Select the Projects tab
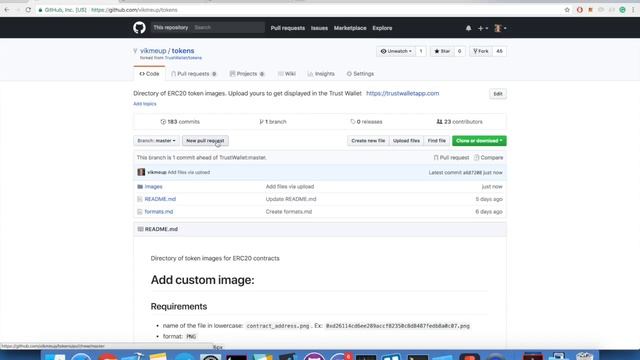The height and width of the screenshot is (360, 640). pos(247,74)
